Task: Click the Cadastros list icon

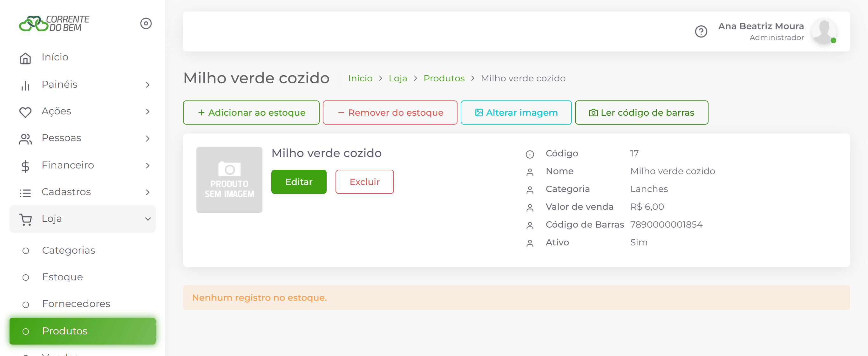Action: (25, 193)
